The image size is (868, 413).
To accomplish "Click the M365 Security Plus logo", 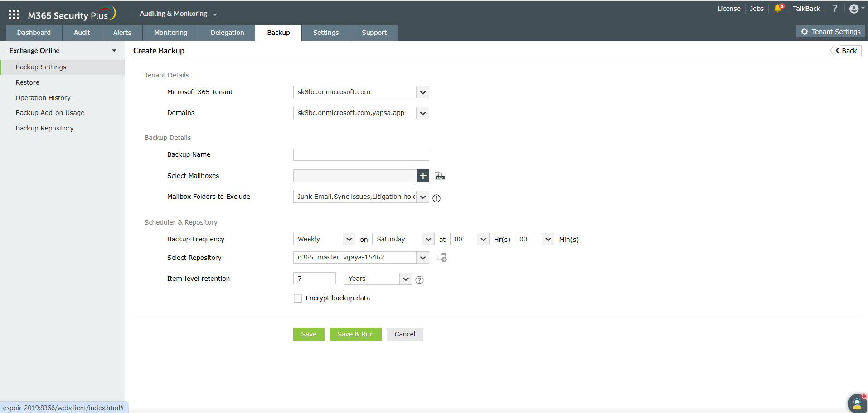I will coord(72,14).
